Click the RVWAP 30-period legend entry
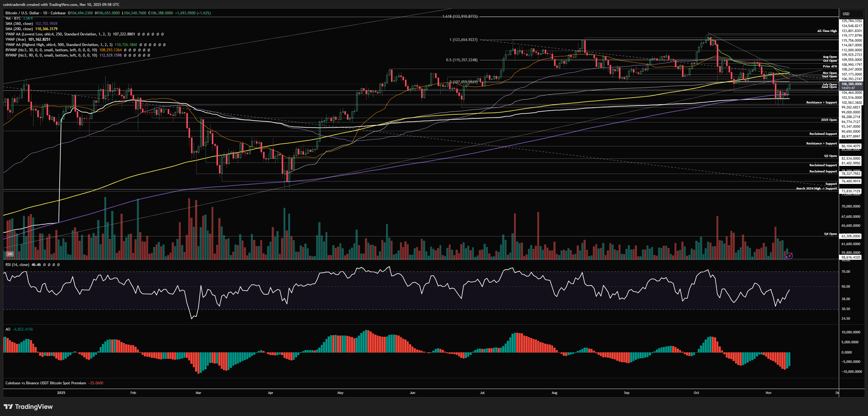868x416 pixels. 51,50
